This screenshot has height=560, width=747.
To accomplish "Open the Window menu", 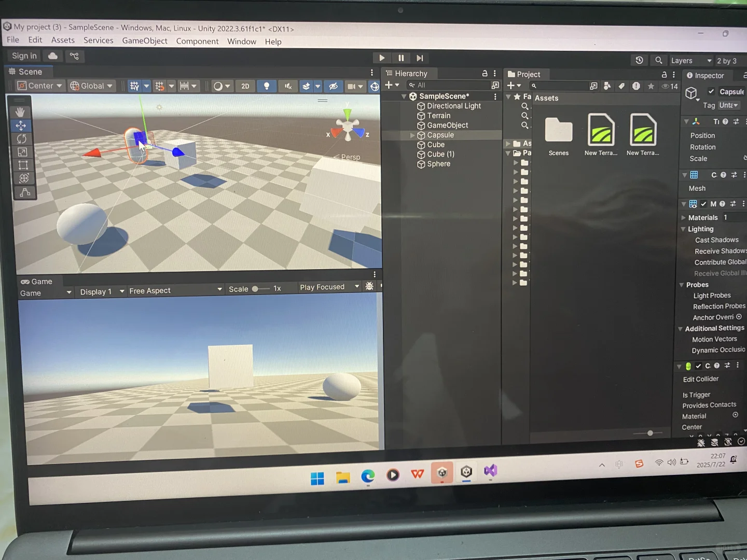I will (242, 41).
